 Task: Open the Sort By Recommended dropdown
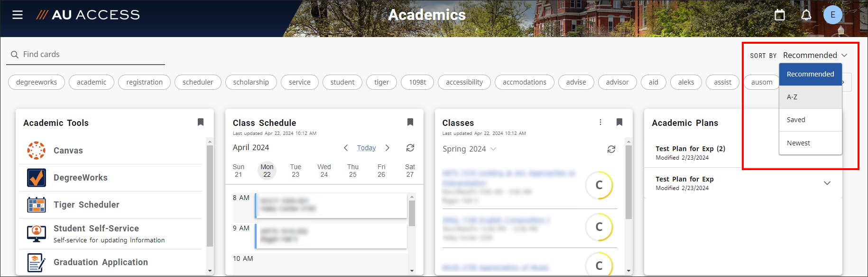(814, 55)
